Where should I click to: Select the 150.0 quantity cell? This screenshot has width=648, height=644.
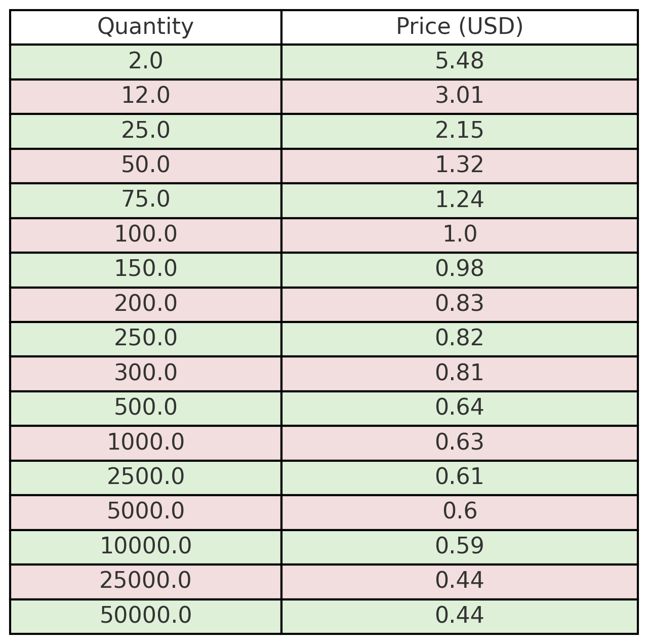coord(146,270)
